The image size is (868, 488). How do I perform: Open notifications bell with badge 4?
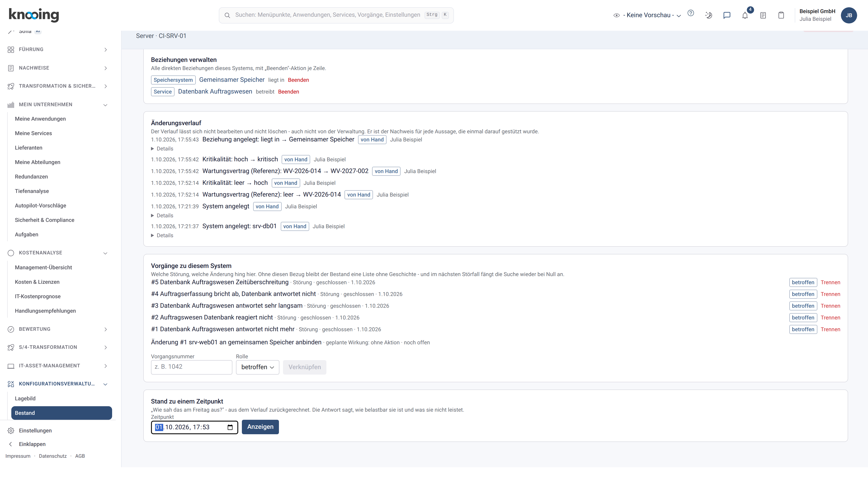[745, 15]
